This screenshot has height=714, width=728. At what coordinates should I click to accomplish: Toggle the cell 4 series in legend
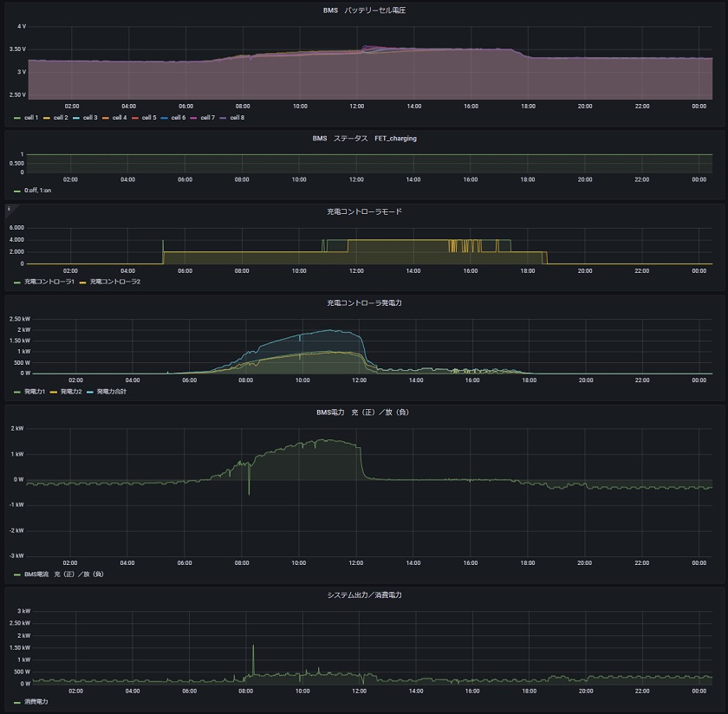click(120, 118)
